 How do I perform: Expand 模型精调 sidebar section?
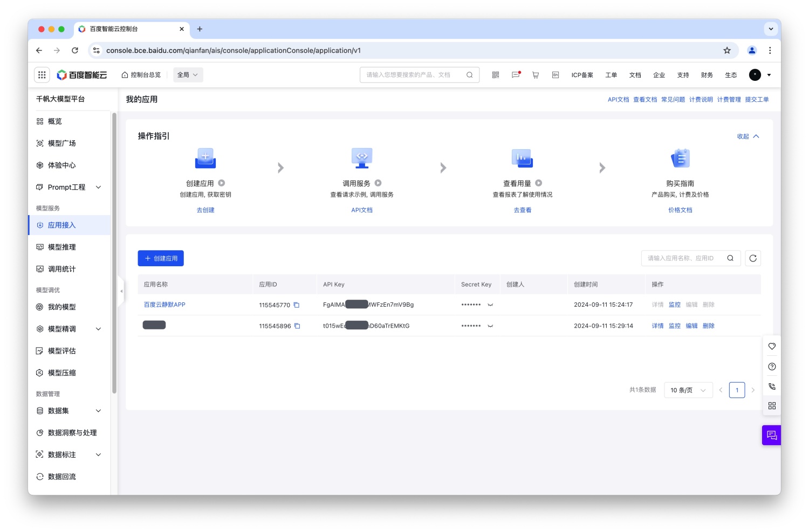(98, 329)
